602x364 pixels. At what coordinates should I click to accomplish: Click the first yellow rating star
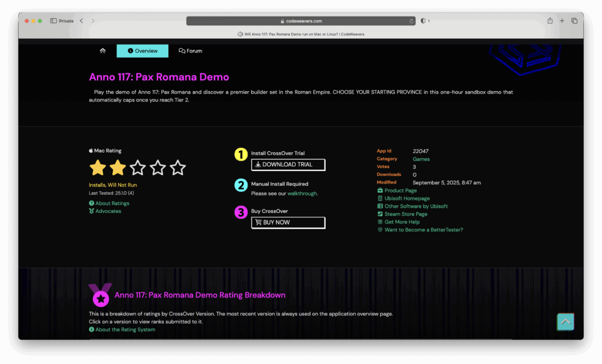(98, 168)
